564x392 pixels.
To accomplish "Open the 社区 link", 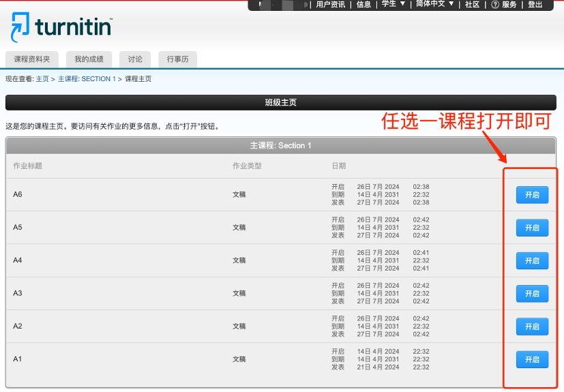I will [x=472, y=5].
